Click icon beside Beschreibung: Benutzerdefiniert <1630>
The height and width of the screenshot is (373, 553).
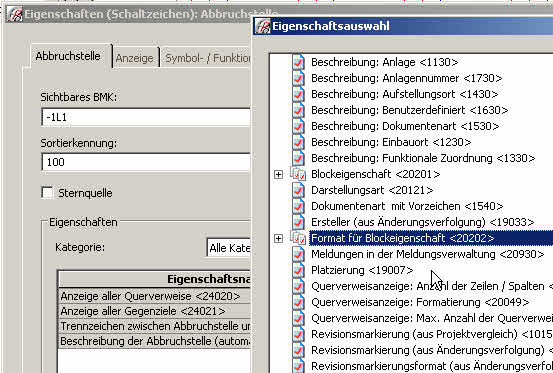point(298,110)
